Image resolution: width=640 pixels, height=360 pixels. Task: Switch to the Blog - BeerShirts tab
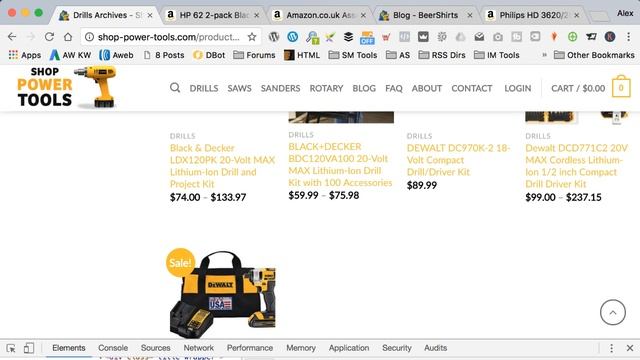pyautogui.click(x=427, y=15)
